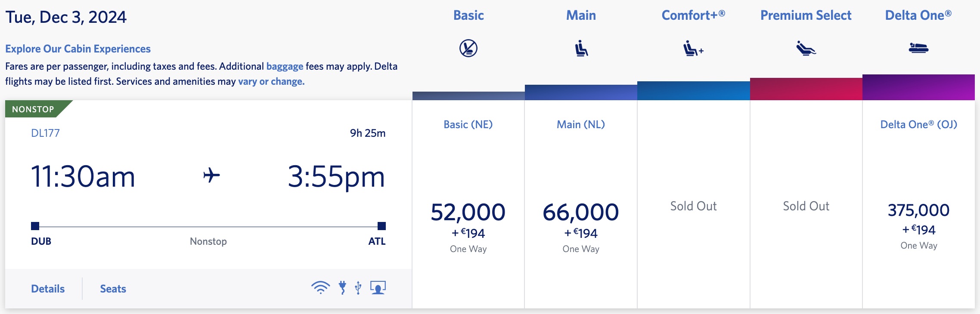Click the Premium Select crimson color bar

[x=806, y=89]
